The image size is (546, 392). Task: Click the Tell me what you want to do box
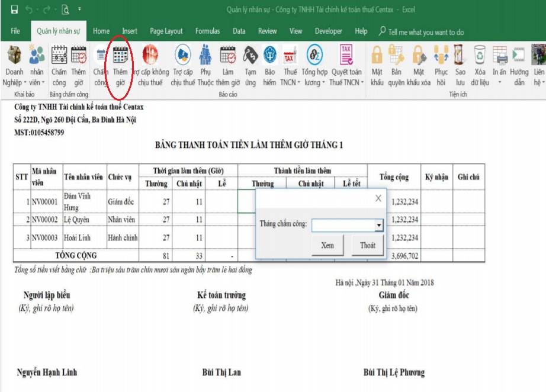pyautogui.click(x=425, y=32)
